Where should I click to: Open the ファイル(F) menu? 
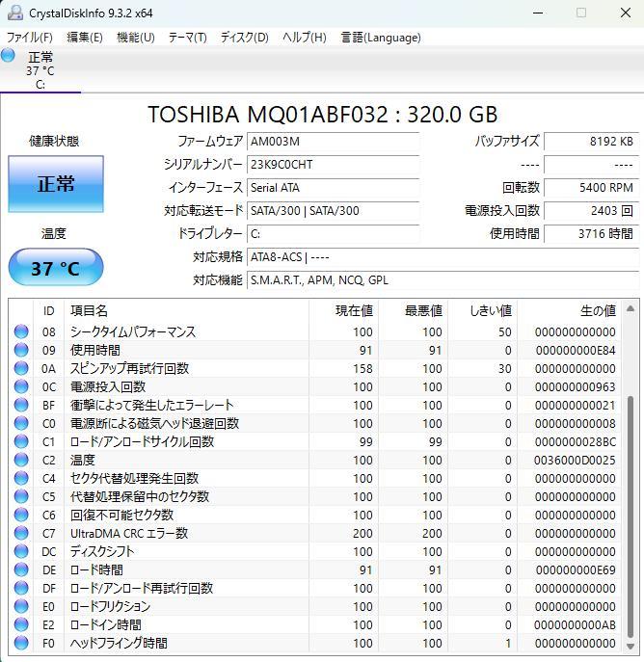coord(29,38)
